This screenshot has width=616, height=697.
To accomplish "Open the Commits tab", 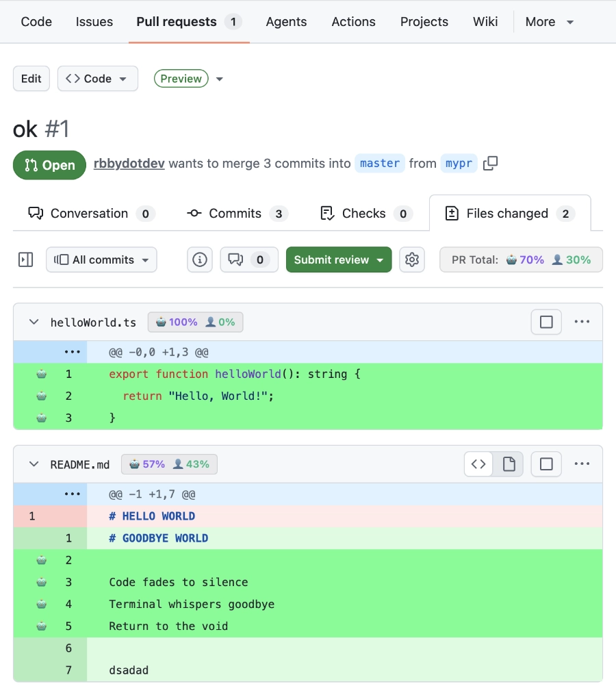I will tap(236, 214).
